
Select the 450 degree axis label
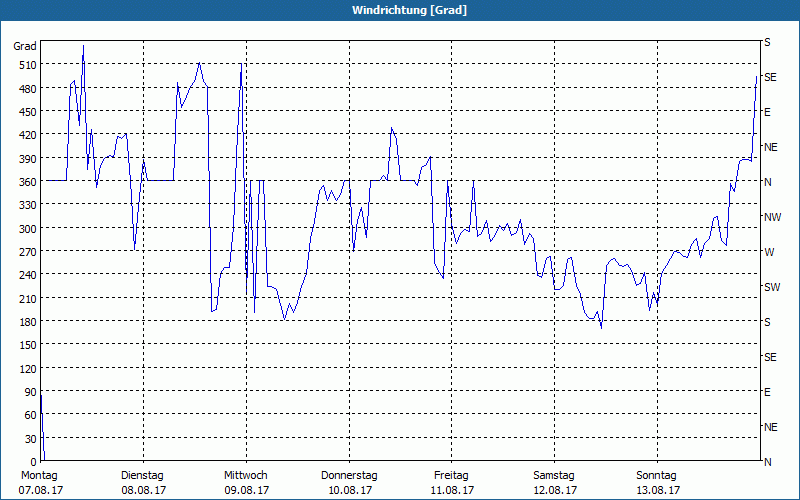(x=28, y=112)
